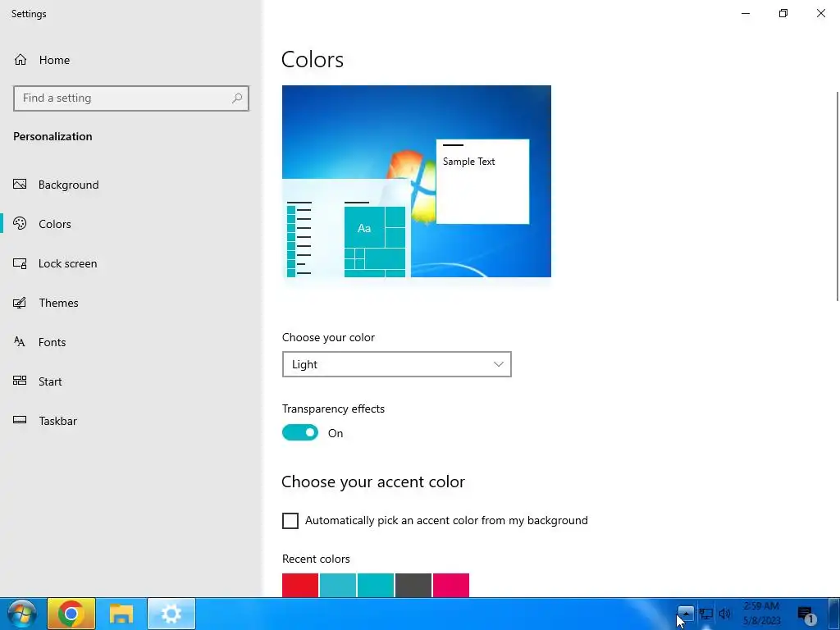Click Settings gear taskbar button
Viewport: 840px width, 630px height.
(171, 614)
